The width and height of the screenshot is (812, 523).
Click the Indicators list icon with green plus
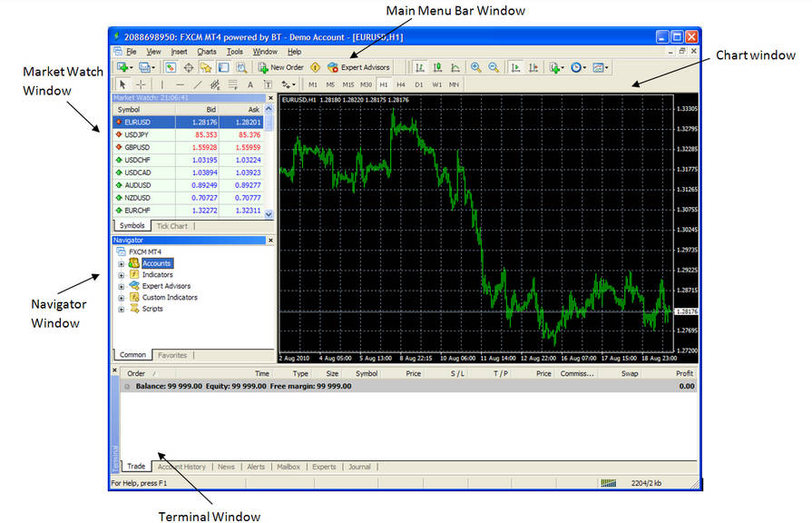tap(554, 67)
